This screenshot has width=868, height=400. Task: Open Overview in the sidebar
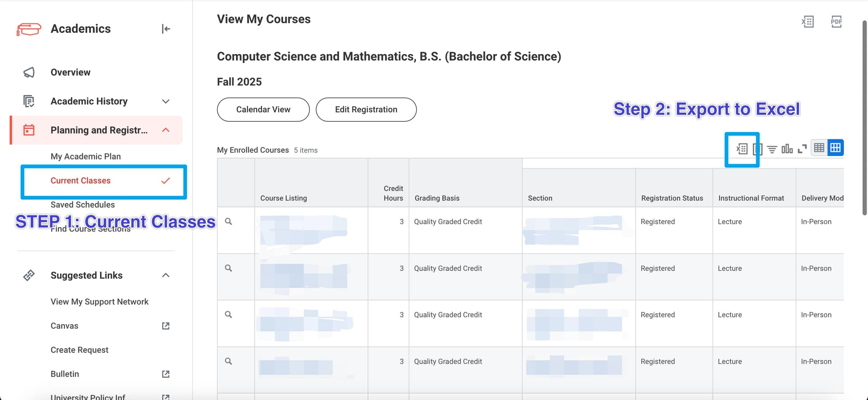(x=71, y=72)
